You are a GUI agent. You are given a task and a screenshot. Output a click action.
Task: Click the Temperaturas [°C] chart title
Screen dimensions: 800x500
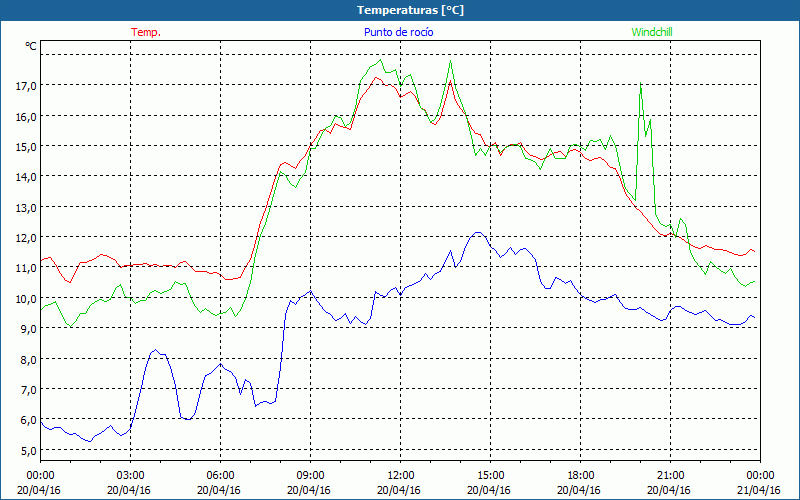[x=410, y=10]
